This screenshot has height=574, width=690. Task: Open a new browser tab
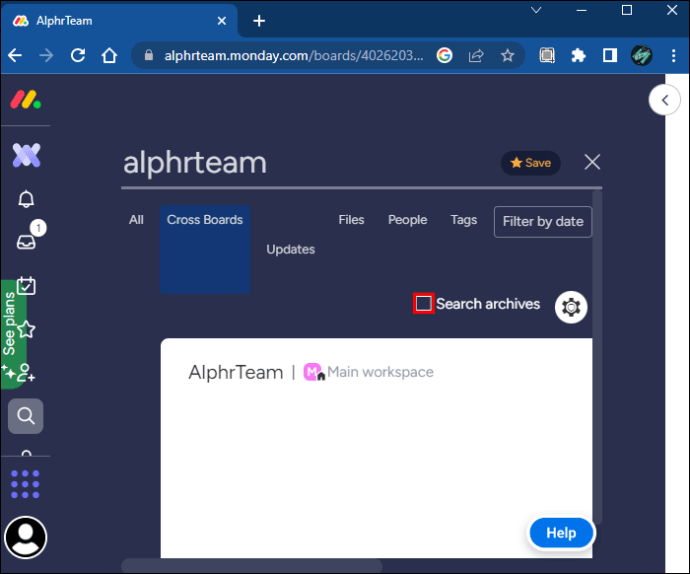coord(259,21)
